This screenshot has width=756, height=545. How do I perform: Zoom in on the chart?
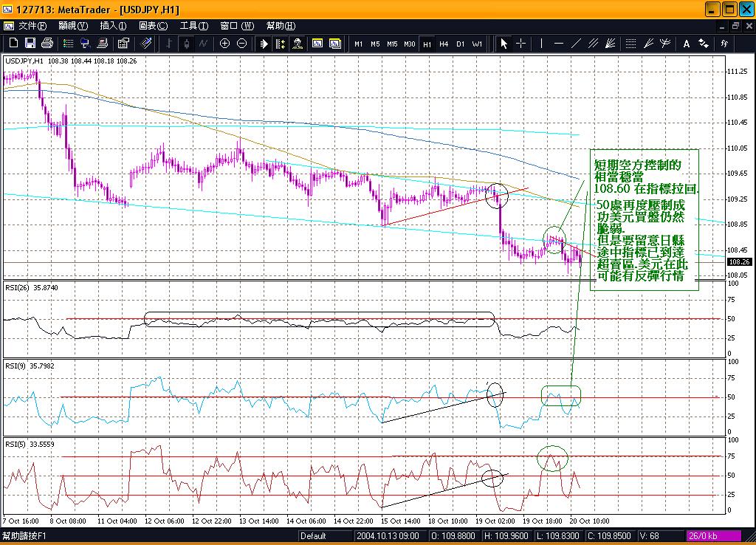(224, 43)
